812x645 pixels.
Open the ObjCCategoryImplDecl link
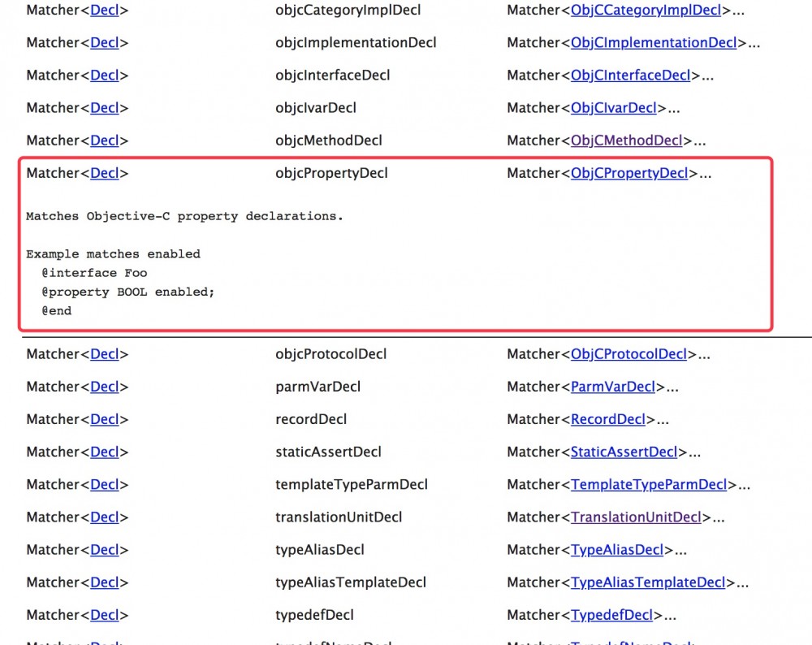pyautogui.click(x=646, y=11)
